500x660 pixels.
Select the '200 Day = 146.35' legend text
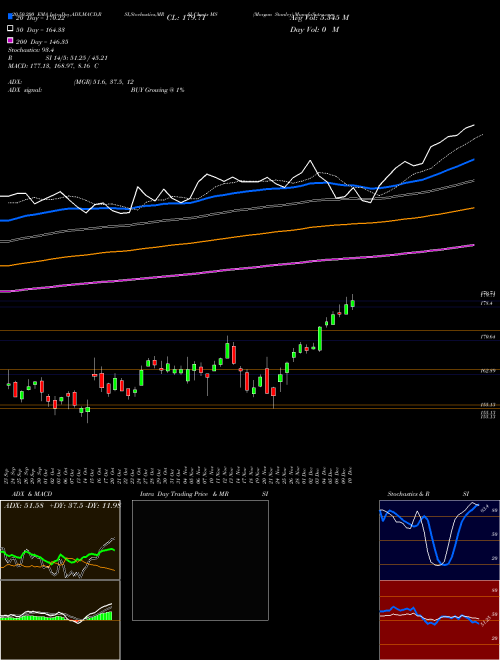pyautogui.click(x=42, y=41)
